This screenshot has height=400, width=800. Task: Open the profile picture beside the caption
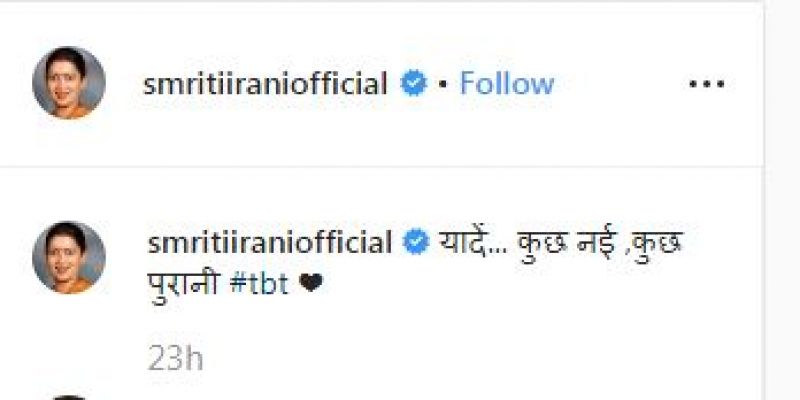[x=69, y=257]
